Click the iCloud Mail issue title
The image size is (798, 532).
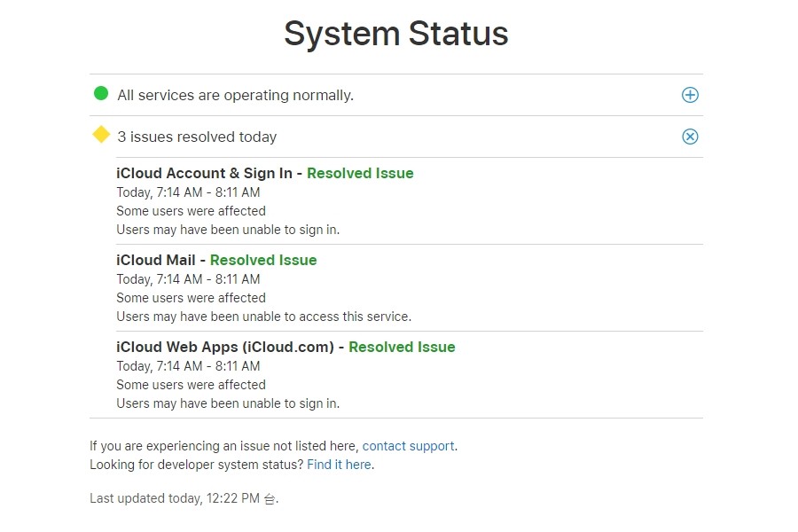pyautogui.click(x=156, y=260)
